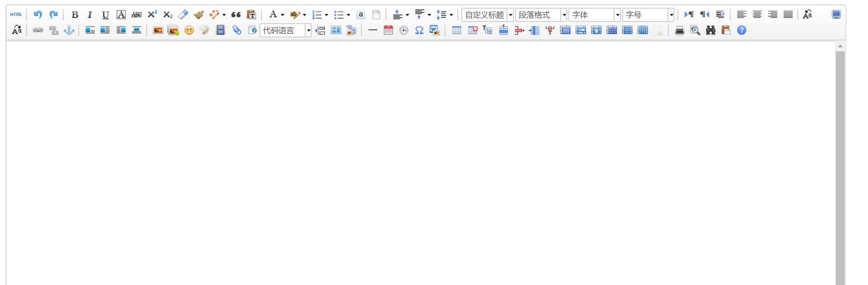Insert a table

(457, 30)
